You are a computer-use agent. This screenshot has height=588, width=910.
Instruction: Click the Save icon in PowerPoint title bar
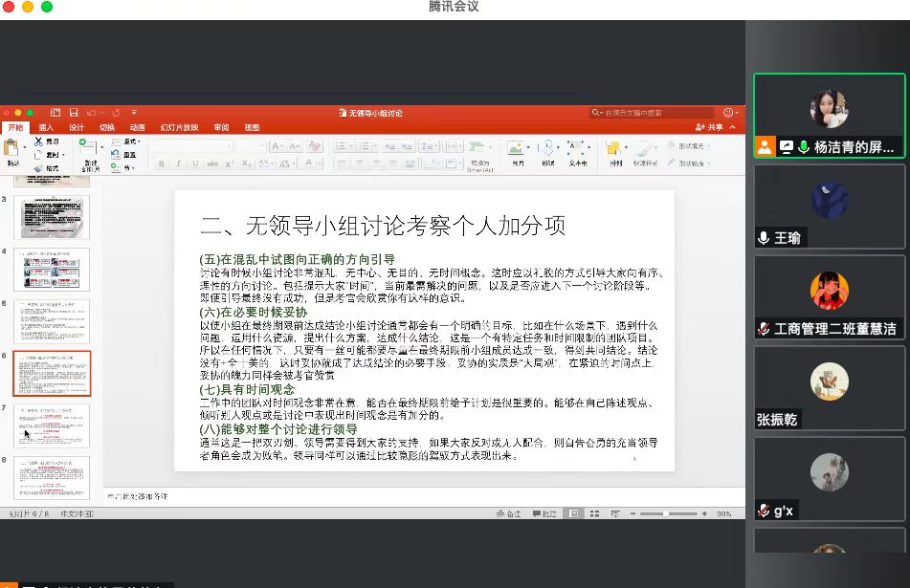tap(74, 113)
